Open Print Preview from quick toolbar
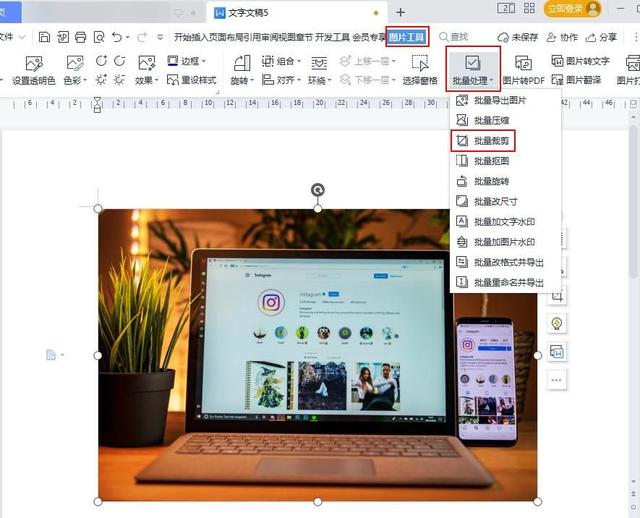640x518 pixels. 99,37
